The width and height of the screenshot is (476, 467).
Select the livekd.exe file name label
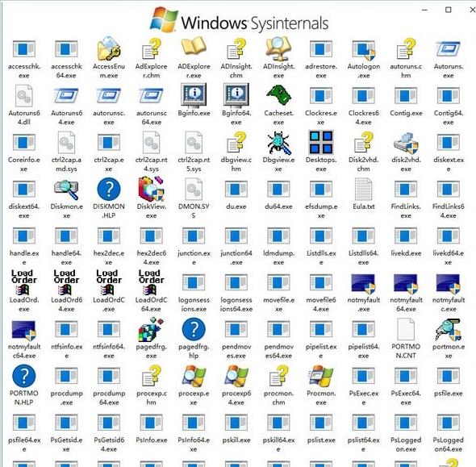pyautogui.click(x=406, y=253)
